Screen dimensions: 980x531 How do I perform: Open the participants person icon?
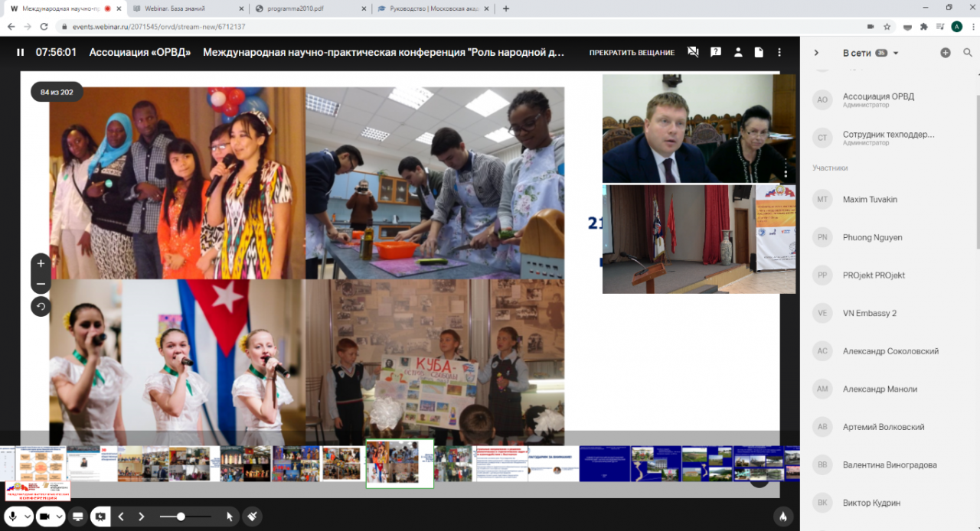click(737, 53)
